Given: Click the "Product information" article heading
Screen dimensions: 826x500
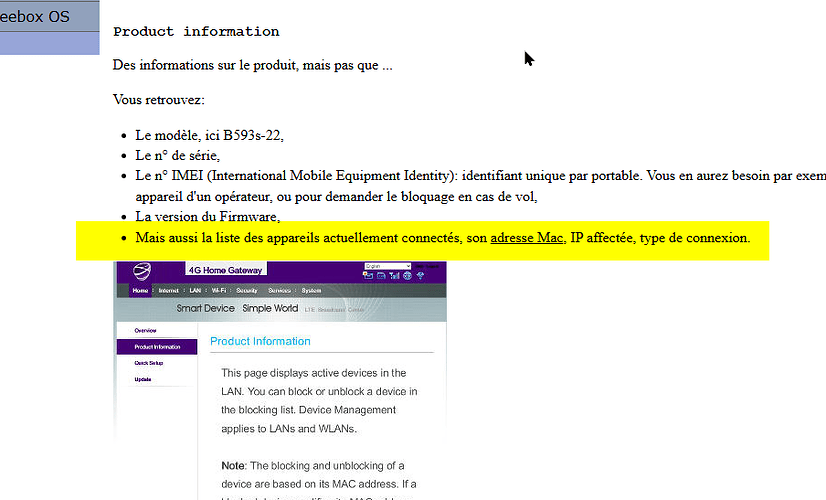Looking at the screenshot, I should pyautogui.click(x=196, y=32).
